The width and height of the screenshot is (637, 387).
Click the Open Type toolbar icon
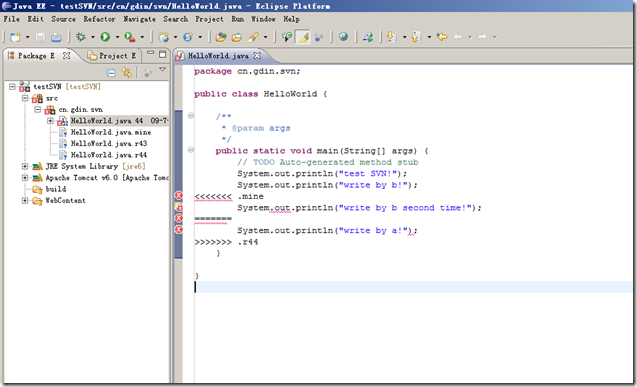click(221, 37)
